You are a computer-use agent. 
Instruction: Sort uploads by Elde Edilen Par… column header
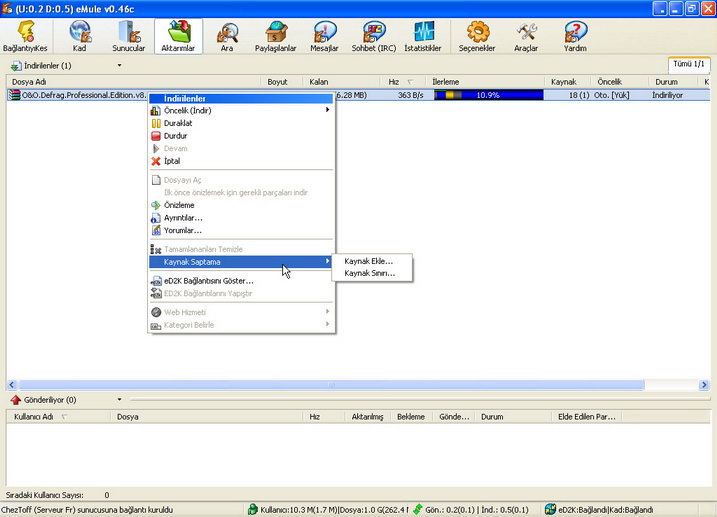coord(587,417)
